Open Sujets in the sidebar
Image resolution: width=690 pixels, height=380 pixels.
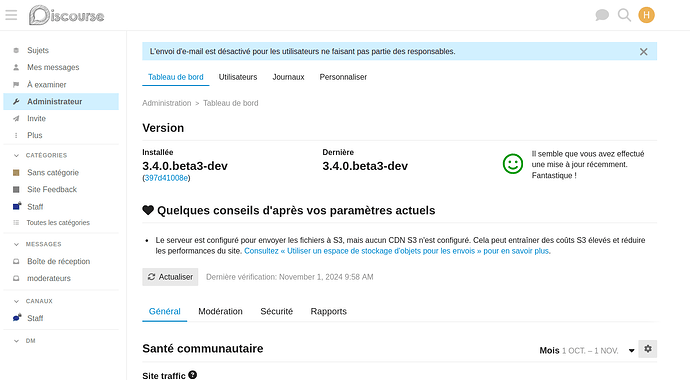[61, 50]
